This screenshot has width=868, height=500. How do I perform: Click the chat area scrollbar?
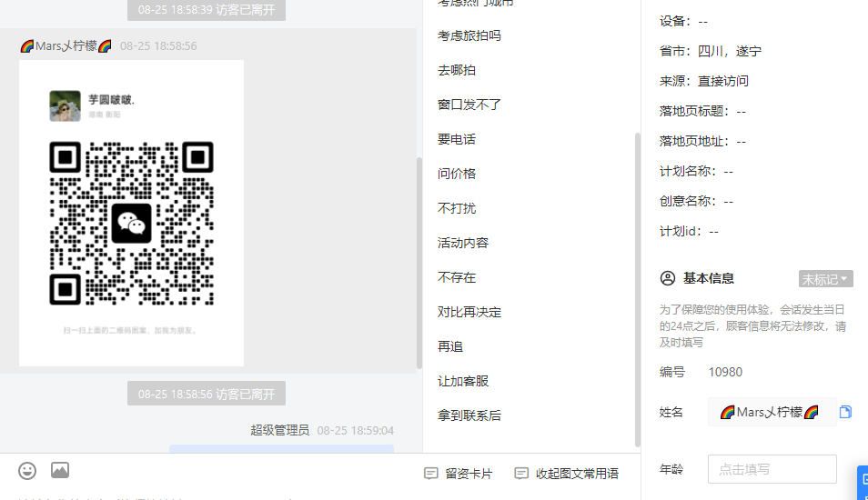coord(419,263)
